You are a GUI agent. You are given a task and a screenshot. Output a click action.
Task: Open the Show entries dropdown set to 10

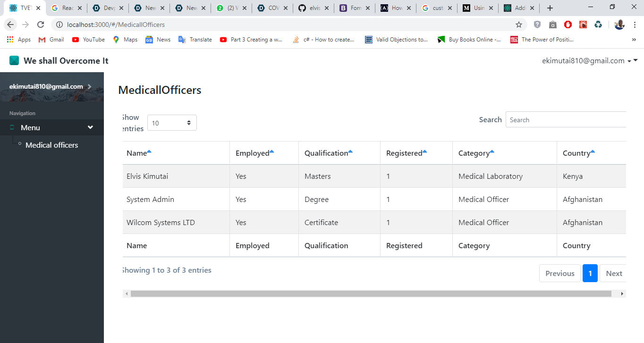pyautogui.click(x=172, y=123)
